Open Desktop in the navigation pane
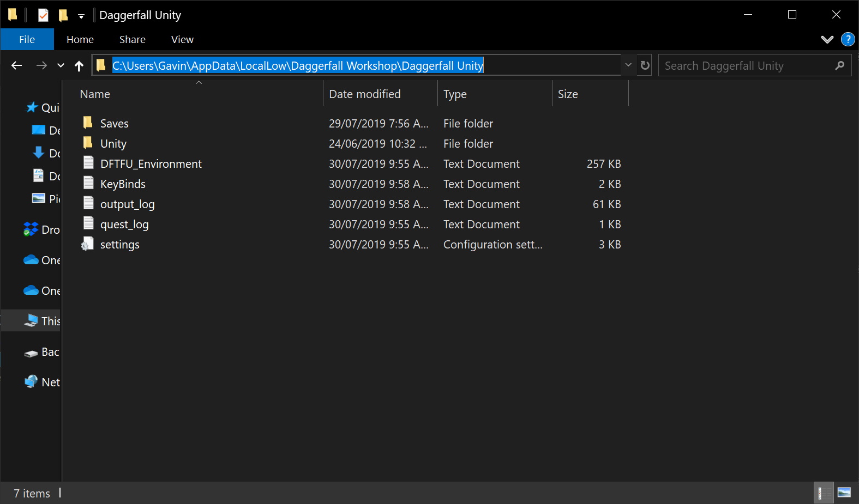The width and height of the screenshot is (859, 504). coord(46,130)
